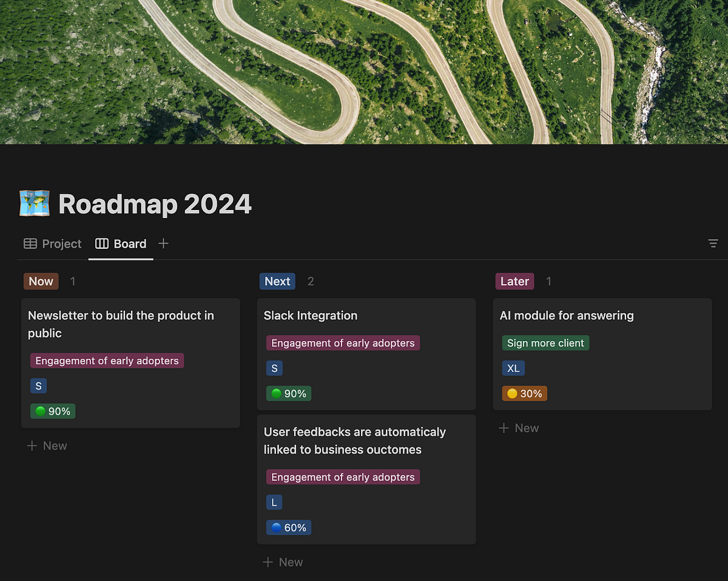Switch to the Project tab
Image resolution: width=728 pixels, height=581 pixels.
click(61, 243)
